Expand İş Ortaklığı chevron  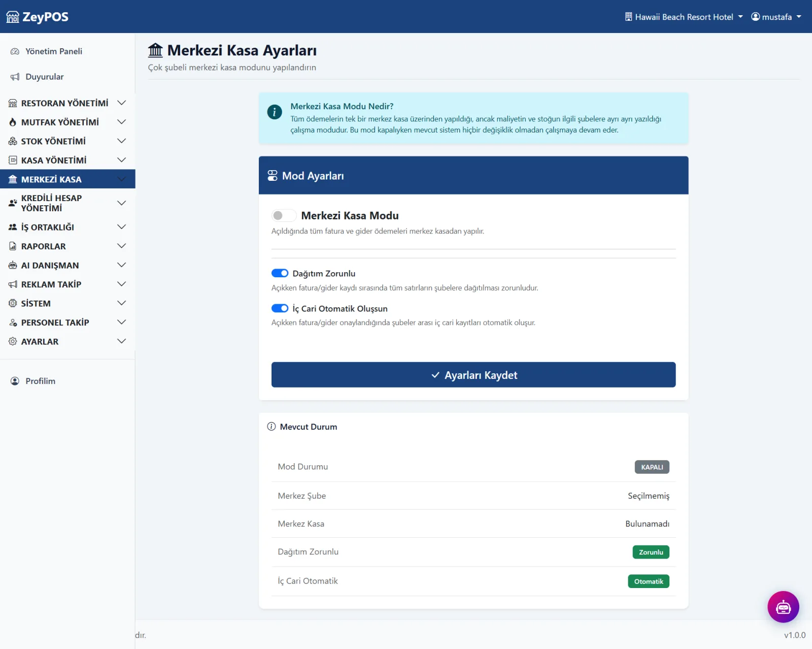tap(121, 227)
